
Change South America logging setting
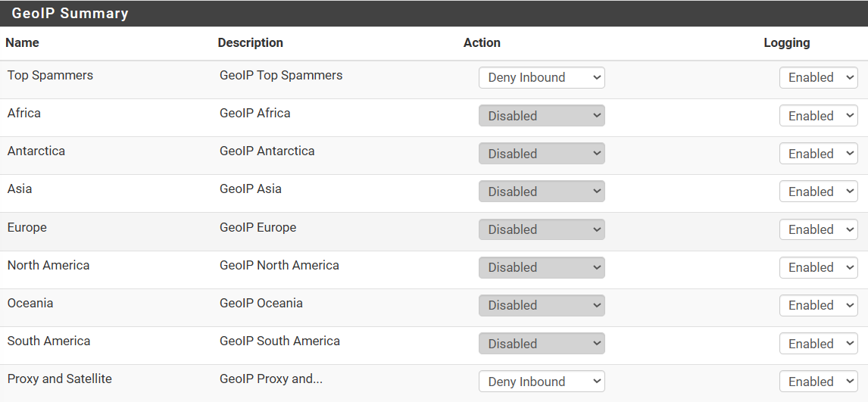click(818, 344)
